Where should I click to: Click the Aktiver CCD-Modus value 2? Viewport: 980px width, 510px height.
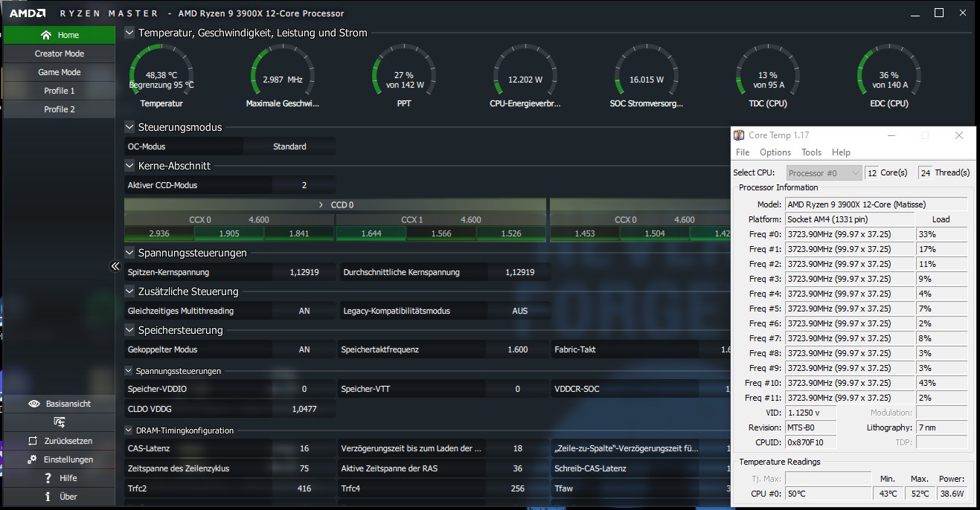(x=304, y=185)
